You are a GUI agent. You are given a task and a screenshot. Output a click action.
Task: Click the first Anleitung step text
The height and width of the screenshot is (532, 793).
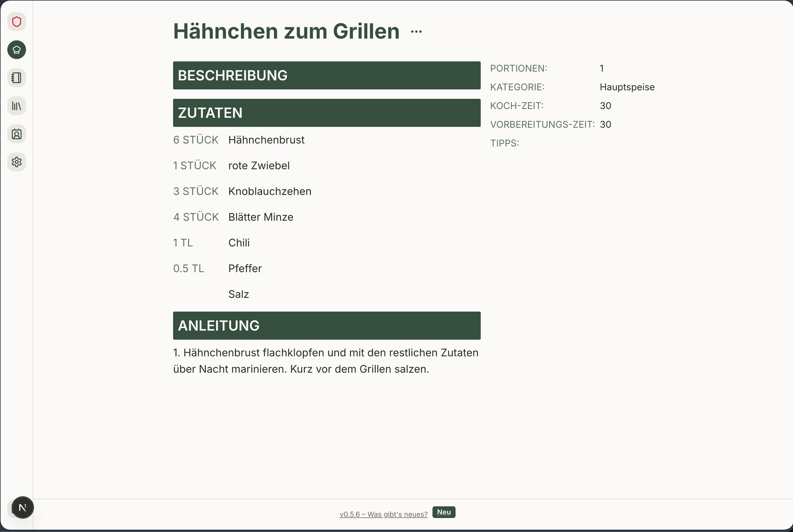[x=326, y=361]
